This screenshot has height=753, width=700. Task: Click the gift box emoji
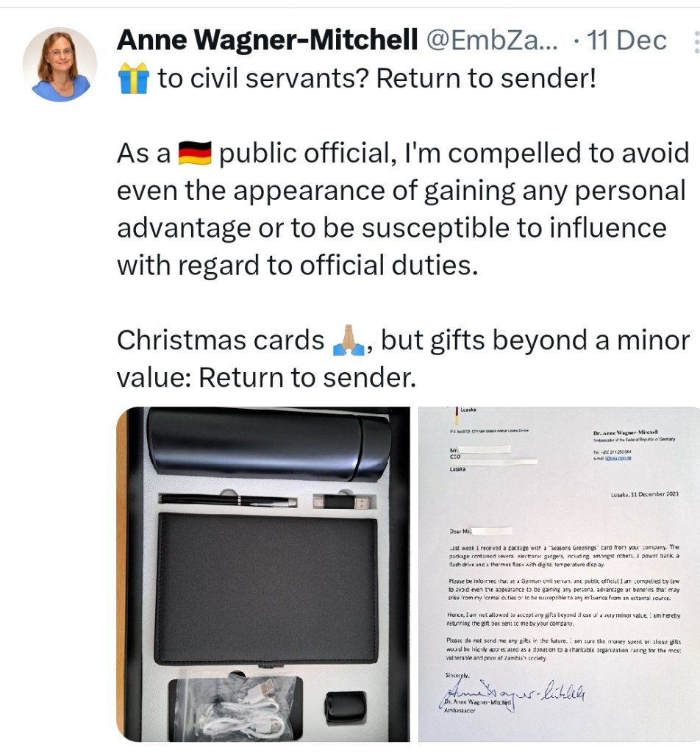coord(133,79)
